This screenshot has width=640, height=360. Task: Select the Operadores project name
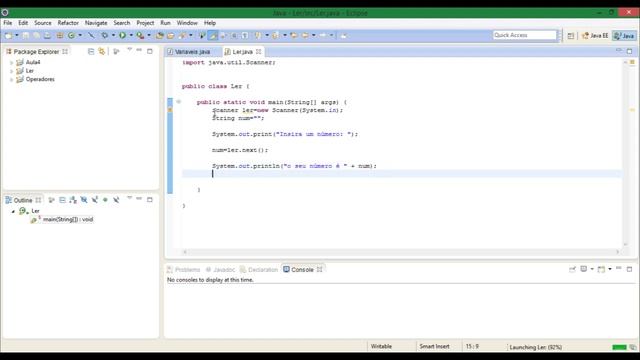(40, 79)
